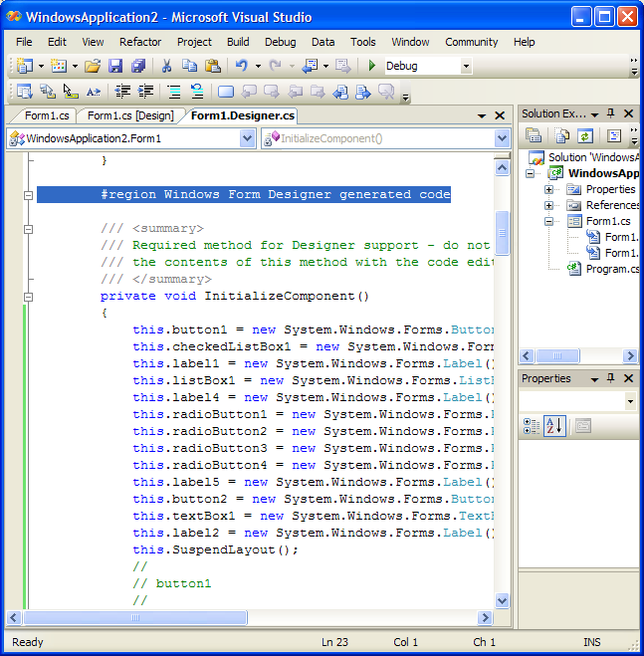Close the Solution Explorer panel
The width and height of the screenshot is (644, 656).
(x=628, y=113)
